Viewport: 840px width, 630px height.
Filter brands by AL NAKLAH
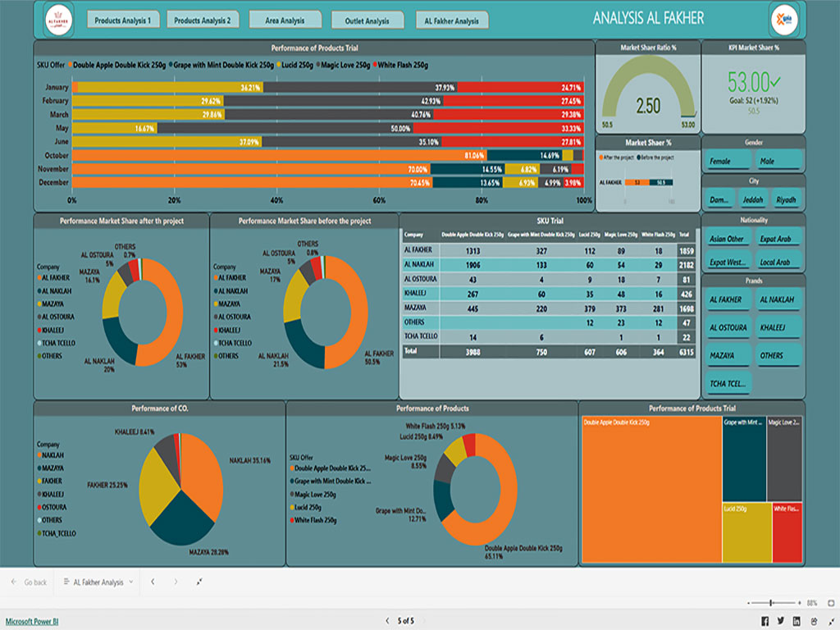(778, 299)
